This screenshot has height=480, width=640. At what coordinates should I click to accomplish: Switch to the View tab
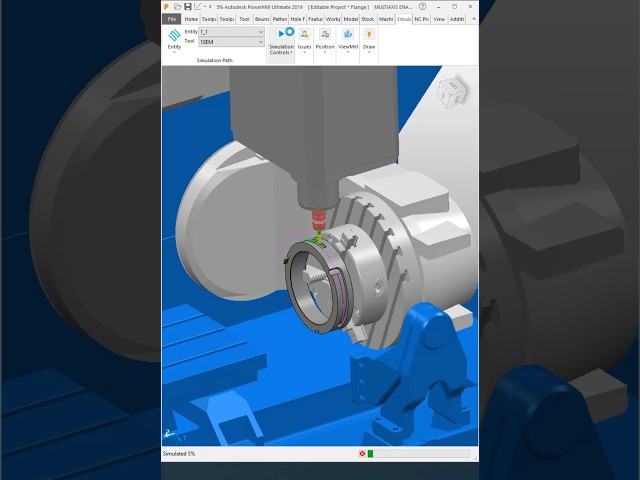tap(439, 19)
